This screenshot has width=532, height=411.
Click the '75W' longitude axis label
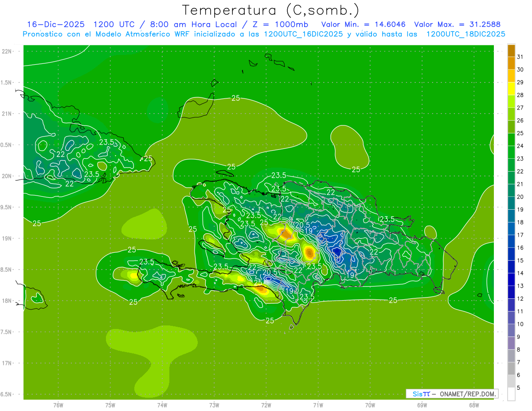click(x=110, y=405)
